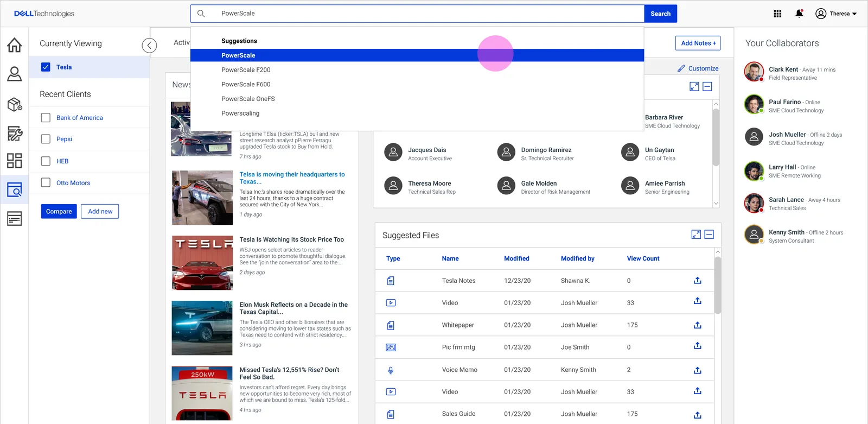868x424 pixels.
Task: Open the apps grid menu icon
Action: pos(777,14)
